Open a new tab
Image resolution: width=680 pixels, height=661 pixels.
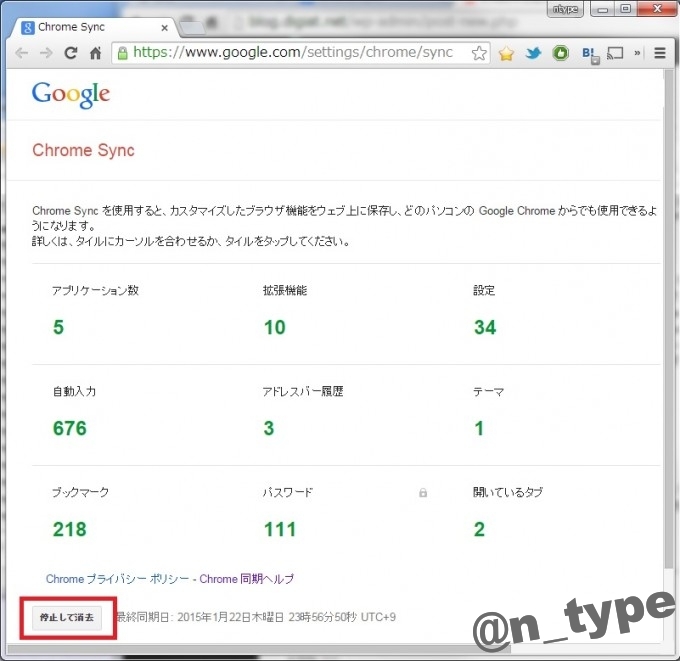pyautogui.click(x=192, y=28)
